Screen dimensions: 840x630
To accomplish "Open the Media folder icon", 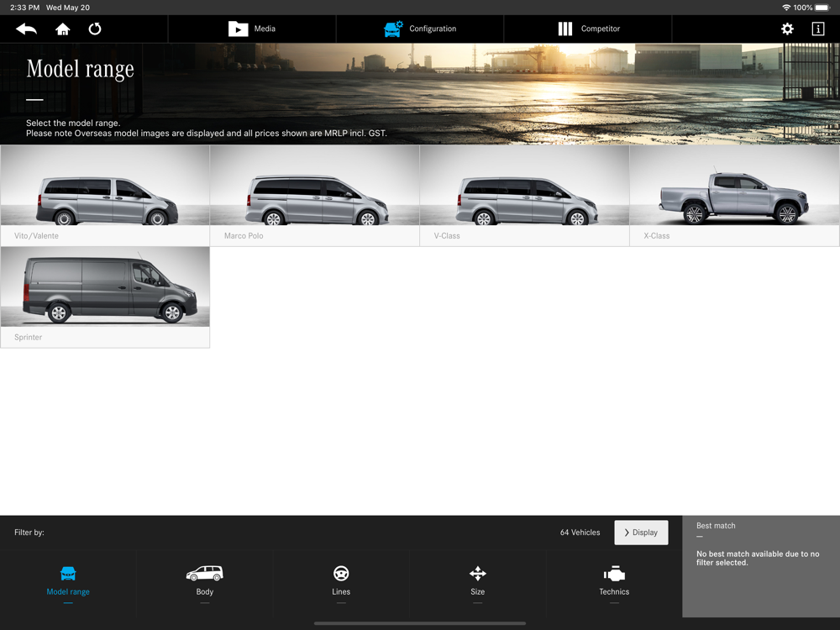I will pyautogui.click(x=238, y=29).
